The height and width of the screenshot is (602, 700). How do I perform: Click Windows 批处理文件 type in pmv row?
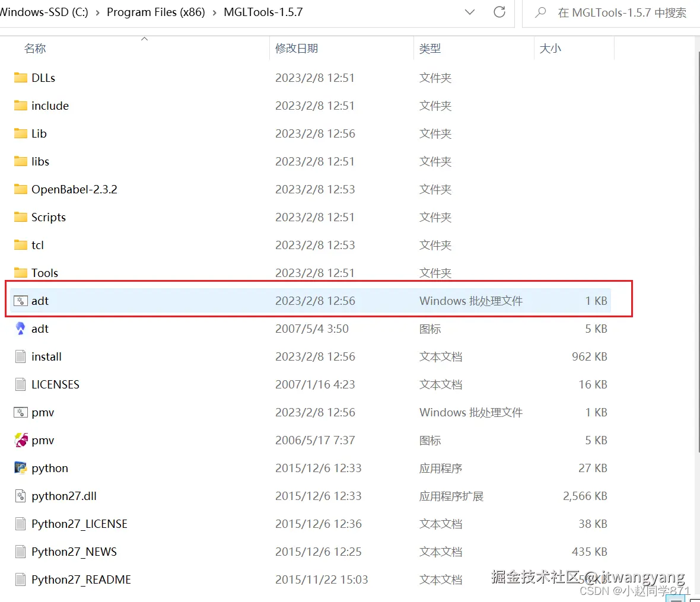click(x=470, y=412)
